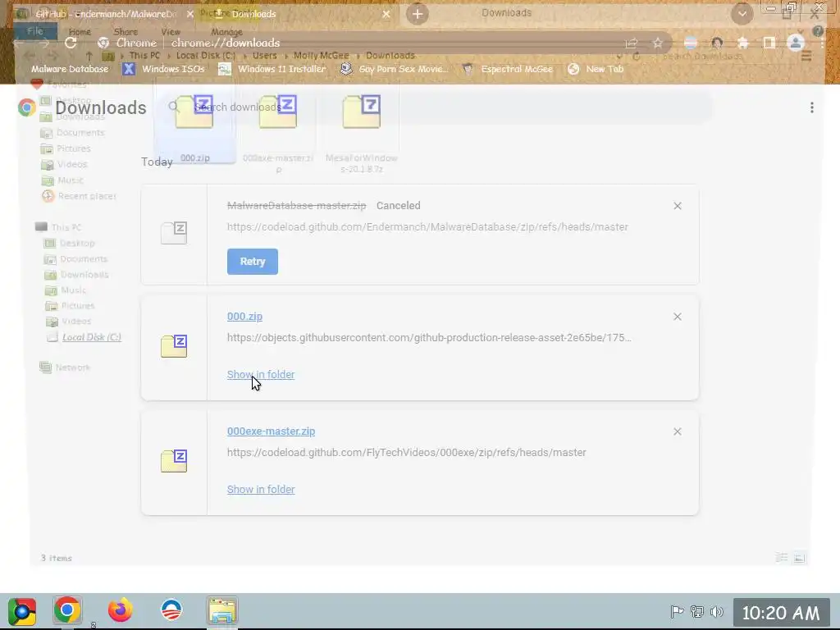
Task: Click the 10:20 AM taskbar clock
Action: tap(781, 613)
